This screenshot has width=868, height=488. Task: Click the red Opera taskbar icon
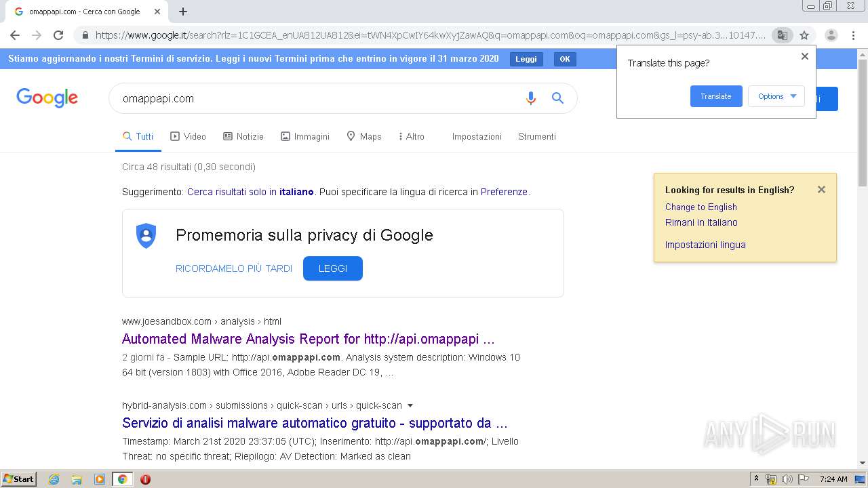tap(145, 479)
